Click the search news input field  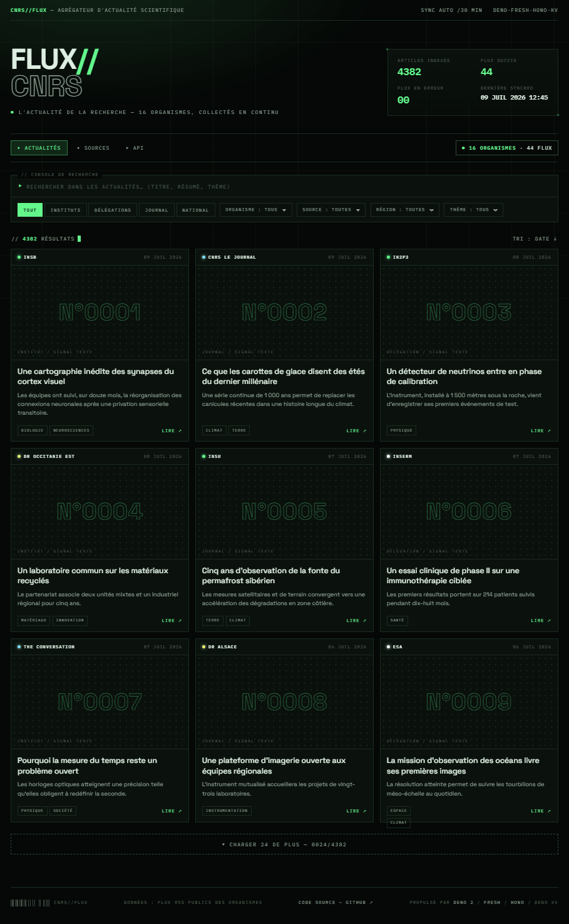284,187
